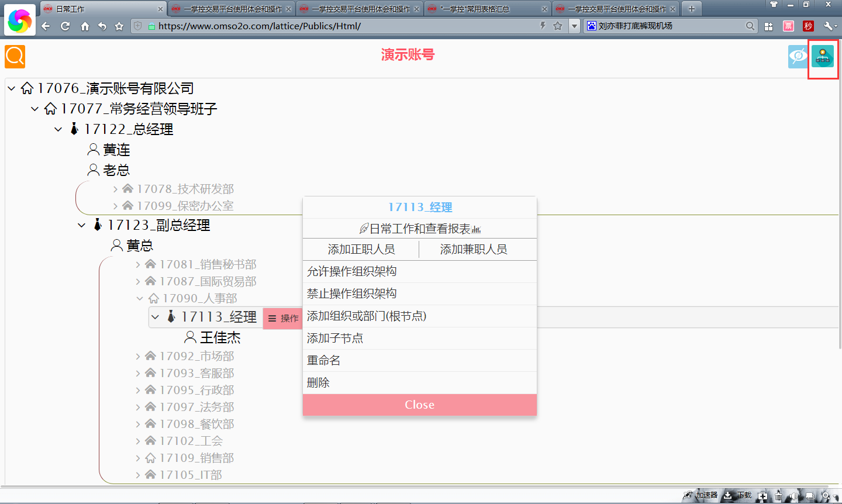This screenshot has height=504, width=842.
Task: Reload the page with refresh icon
Action: click(65, 26)
